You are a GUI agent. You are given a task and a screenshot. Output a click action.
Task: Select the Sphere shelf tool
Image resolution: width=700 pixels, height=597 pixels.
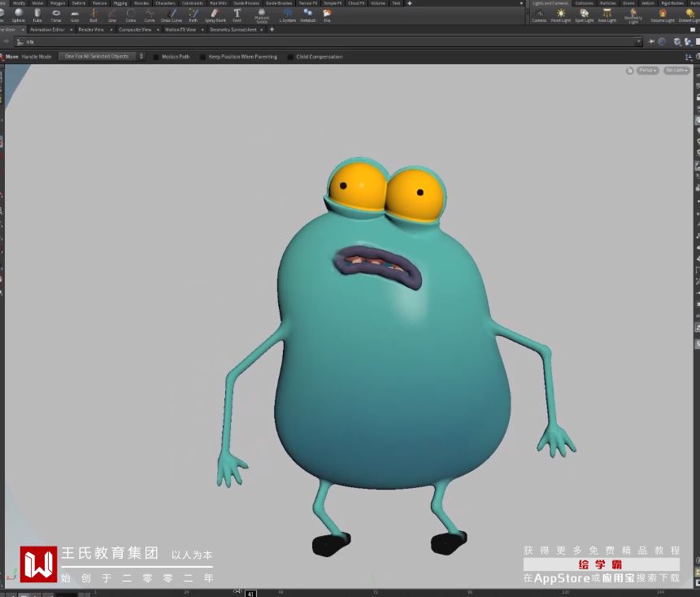tap(19, 15)
